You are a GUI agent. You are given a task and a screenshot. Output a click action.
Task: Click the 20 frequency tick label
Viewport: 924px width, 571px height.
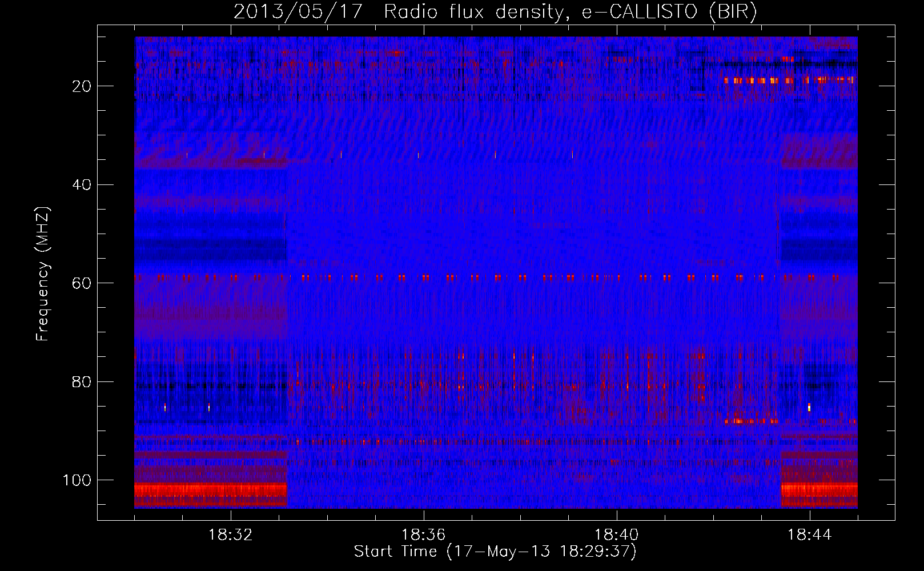(x=82, y=86)
